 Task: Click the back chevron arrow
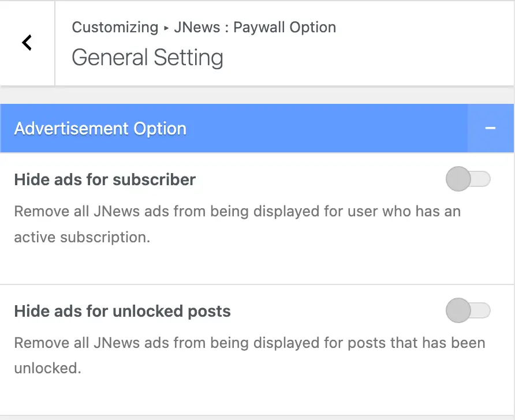coord(27,43)
